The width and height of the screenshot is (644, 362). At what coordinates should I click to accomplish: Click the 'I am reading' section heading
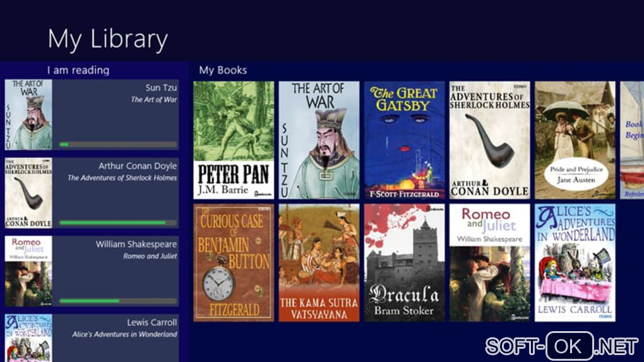78,70
